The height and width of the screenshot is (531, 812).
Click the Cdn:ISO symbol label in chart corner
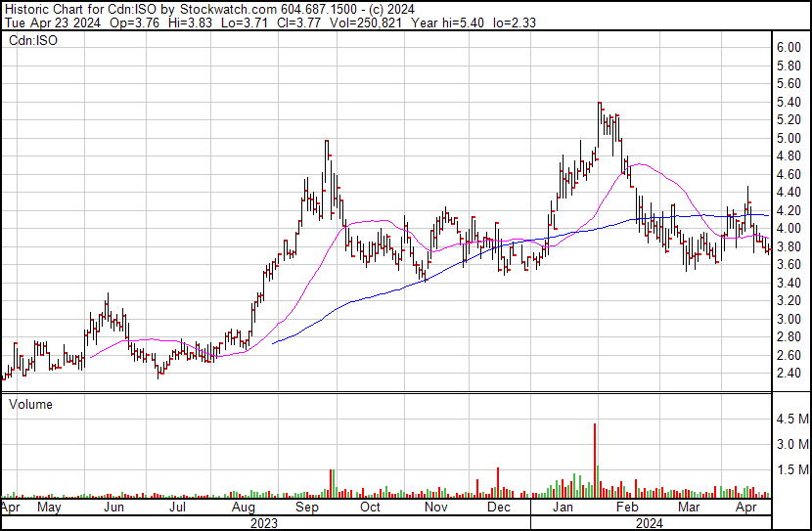coord(31,42)
